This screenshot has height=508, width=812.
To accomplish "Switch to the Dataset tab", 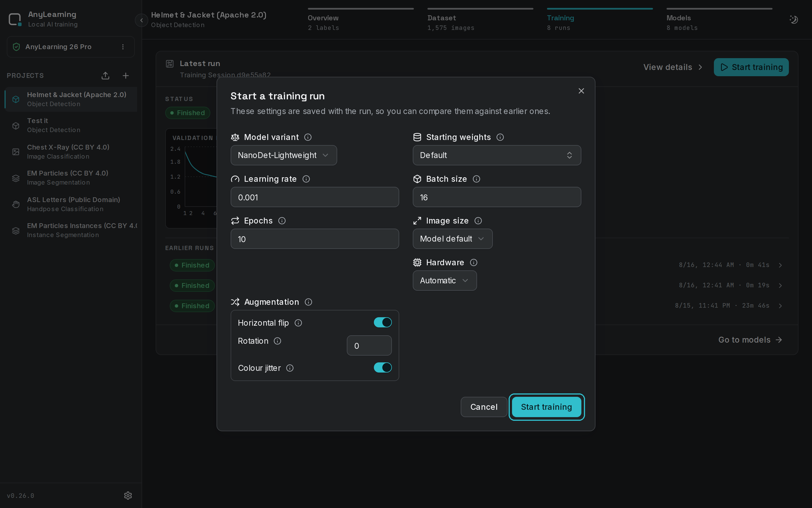I will [480, 20].
